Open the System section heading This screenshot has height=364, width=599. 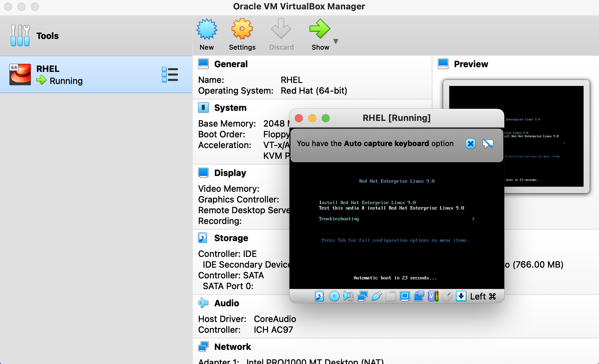tap(230, 108)
